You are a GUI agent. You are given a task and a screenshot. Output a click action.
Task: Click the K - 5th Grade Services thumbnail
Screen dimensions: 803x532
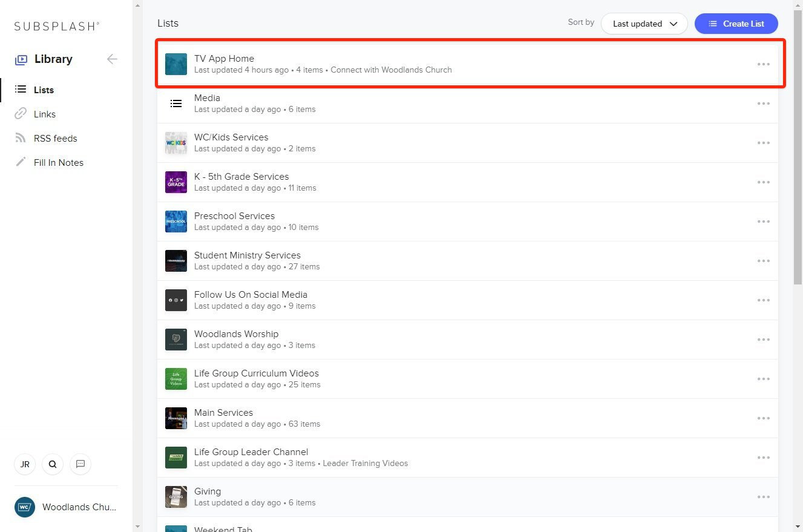176,182
